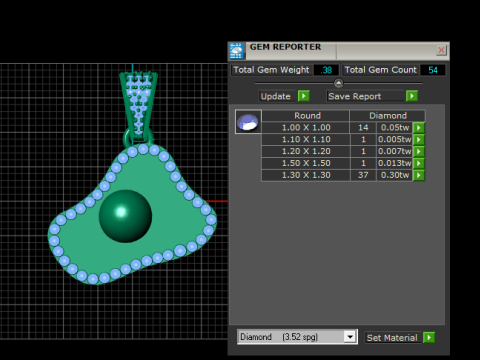
Task: Click the green arrow on the 1.00 X 1.00 row
Action: (419, 128)
